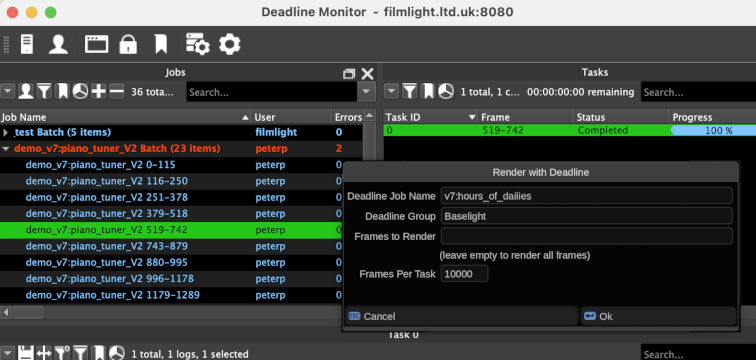Click the User column header in Jobs
Image resolution: width=756 pixels, height=360 pixels.
292,117
